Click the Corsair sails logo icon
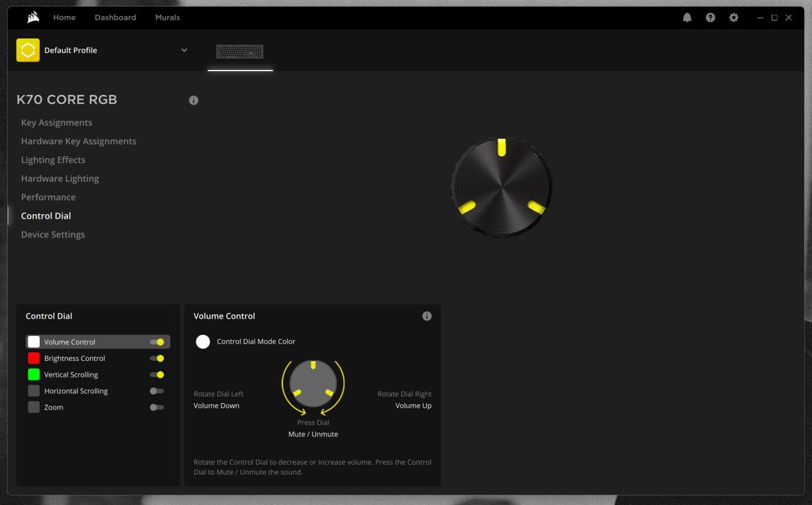Image resolution: width=812 pixels, height=505 pixels. click(x=33, y=17)
